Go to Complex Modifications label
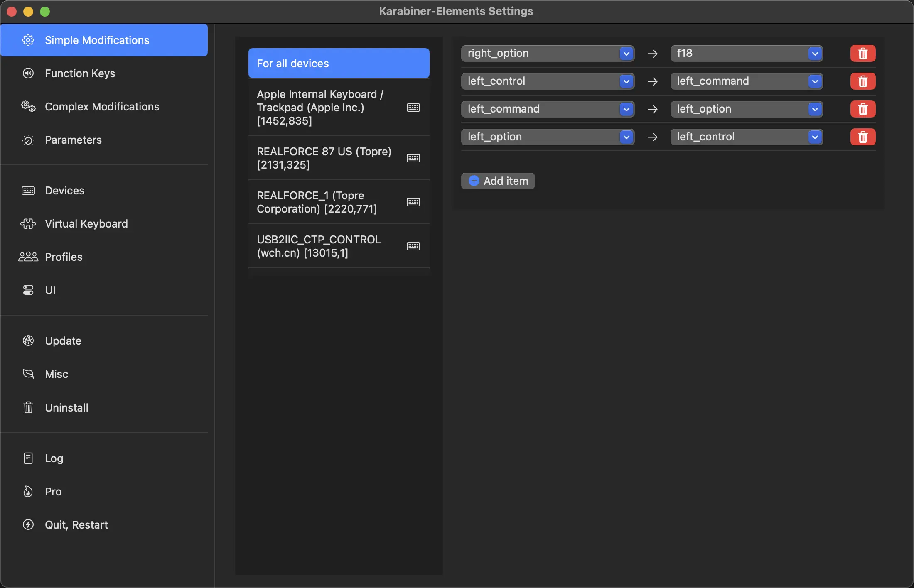The image size is (914, 588). (102, 107)
